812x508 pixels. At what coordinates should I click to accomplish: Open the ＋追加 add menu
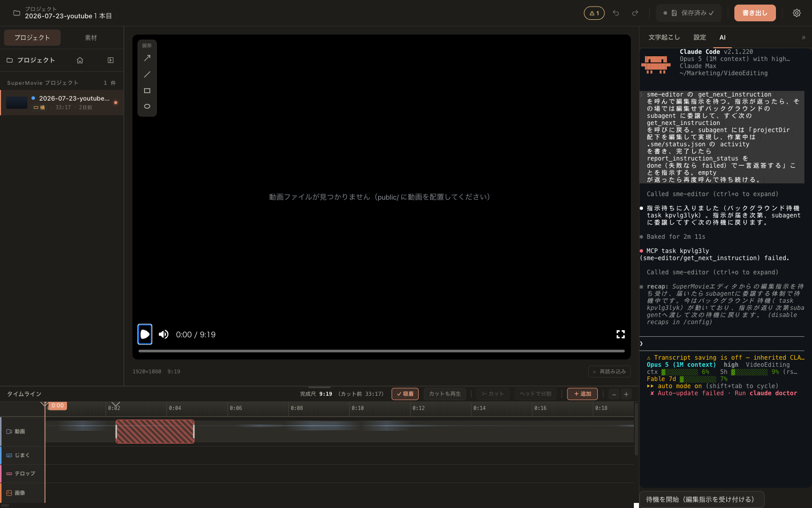click(x=583, y=394)
